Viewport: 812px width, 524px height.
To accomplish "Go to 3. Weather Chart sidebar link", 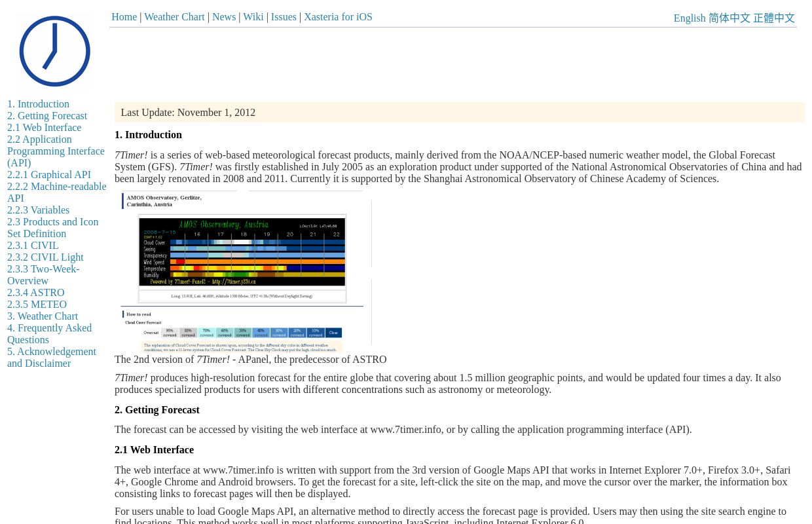I will click(x=43, y=316).
